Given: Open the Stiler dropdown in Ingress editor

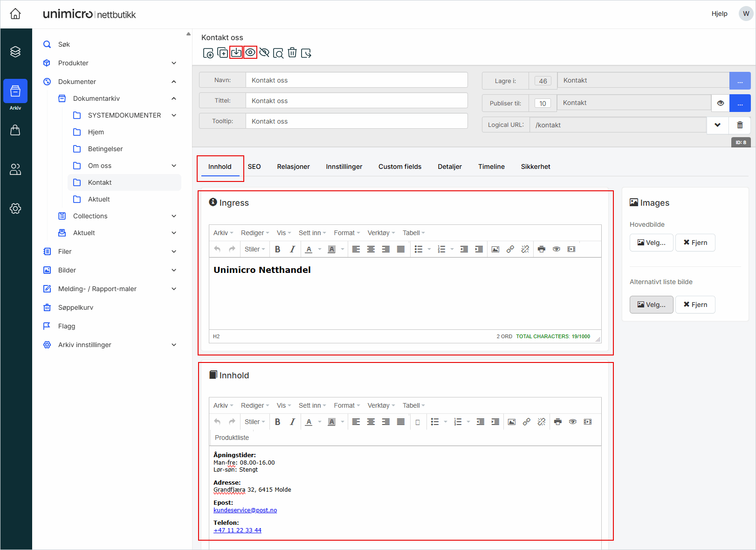Looking at the screenshot, I should 254,249.
